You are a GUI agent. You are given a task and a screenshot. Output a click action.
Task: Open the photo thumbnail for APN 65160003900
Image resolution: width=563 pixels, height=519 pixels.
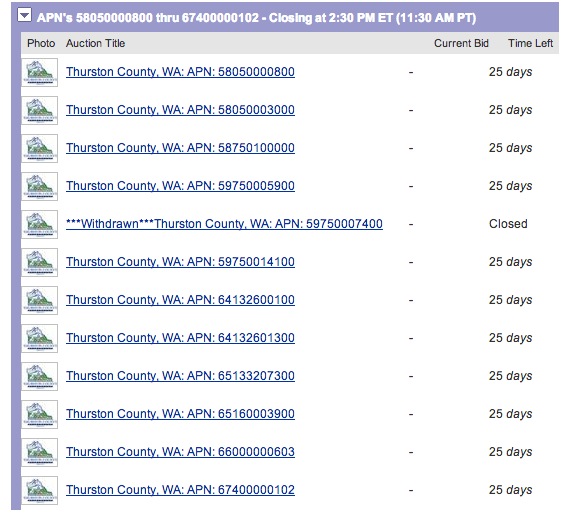(x=39, y=414)
